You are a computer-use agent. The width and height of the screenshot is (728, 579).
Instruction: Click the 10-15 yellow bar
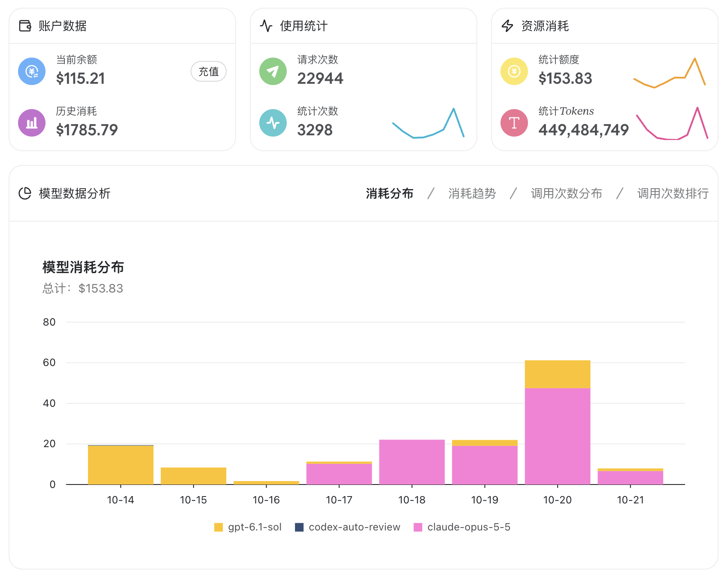[x=194, y=476]
